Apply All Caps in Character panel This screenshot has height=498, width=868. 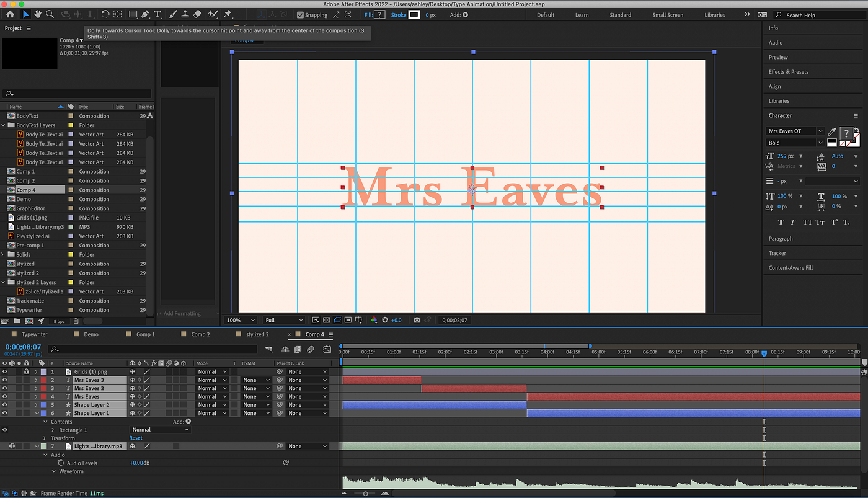tap(807, 222)
